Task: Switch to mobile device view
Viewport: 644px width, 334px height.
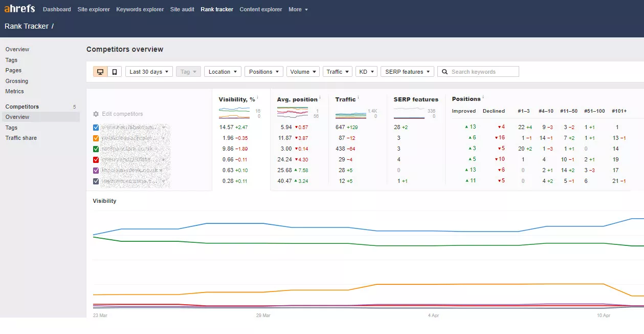Action: point(115,72)
